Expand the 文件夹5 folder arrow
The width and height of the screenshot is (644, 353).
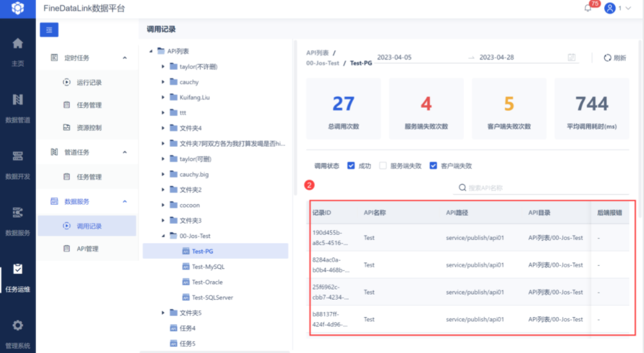[163, 313]
